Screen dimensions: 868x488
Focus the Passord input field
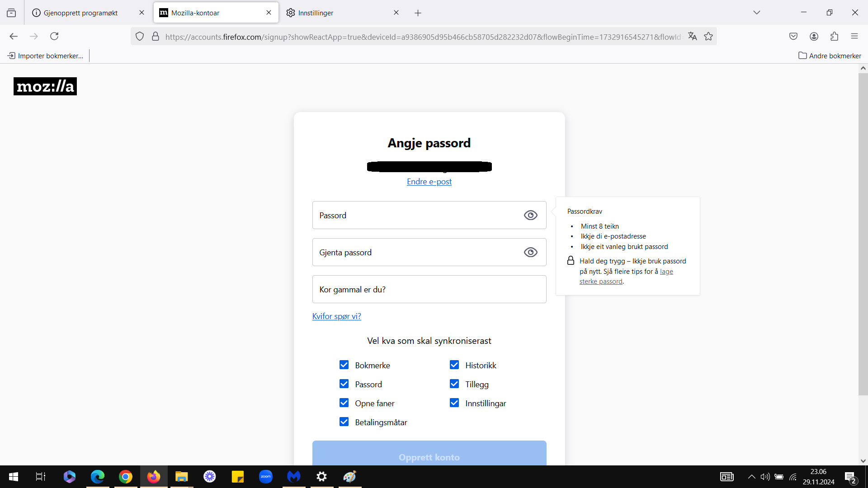point(429,215)
